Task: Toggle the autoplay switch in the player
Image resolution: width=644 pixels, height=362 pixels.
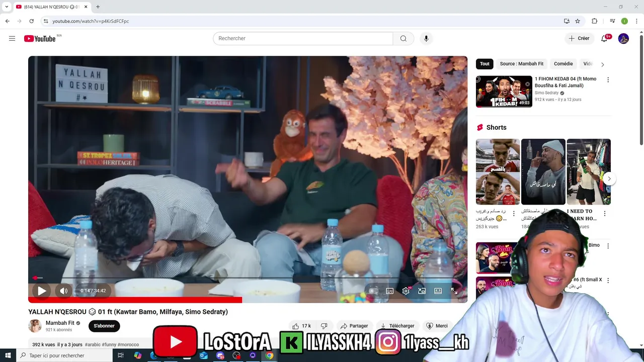Action: click(x=373, y=291)
